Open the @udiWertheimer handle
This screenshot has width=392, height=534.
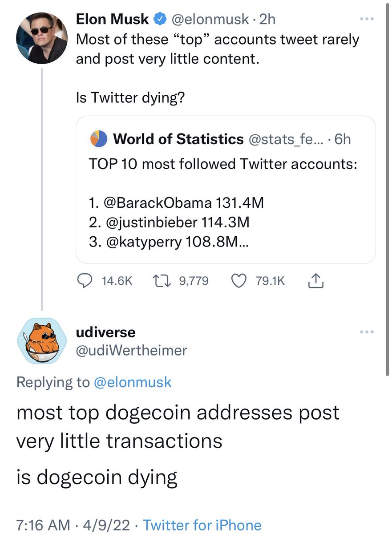[x=132, y=351]
